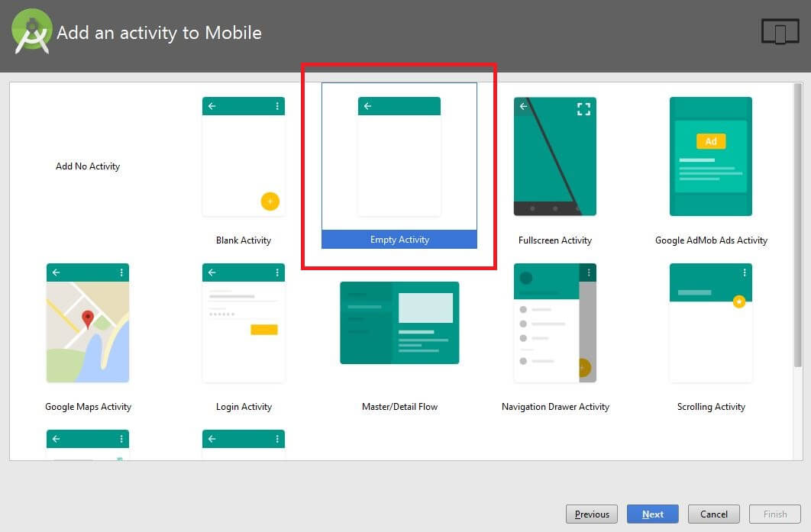The height and width of the screenshot is (532, 811).
Task: Click the Blank Activity preview's yellow action button
Action: click(269, 201)
